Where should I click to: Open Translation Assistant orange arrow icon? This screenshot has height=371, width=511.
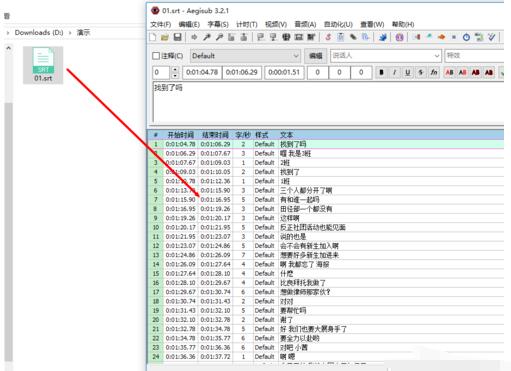[x=441, y=37]
